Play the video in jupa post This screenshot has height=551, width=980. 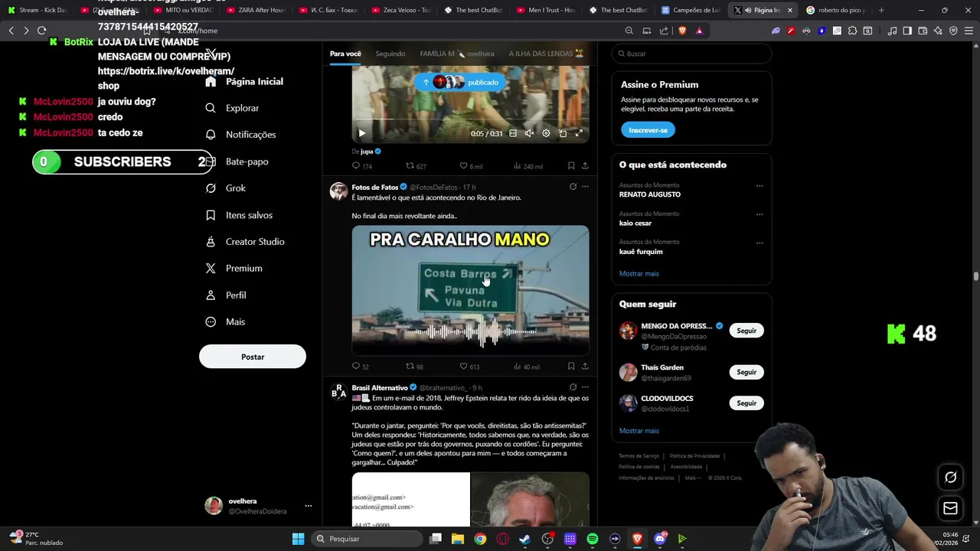coord(362,133)
